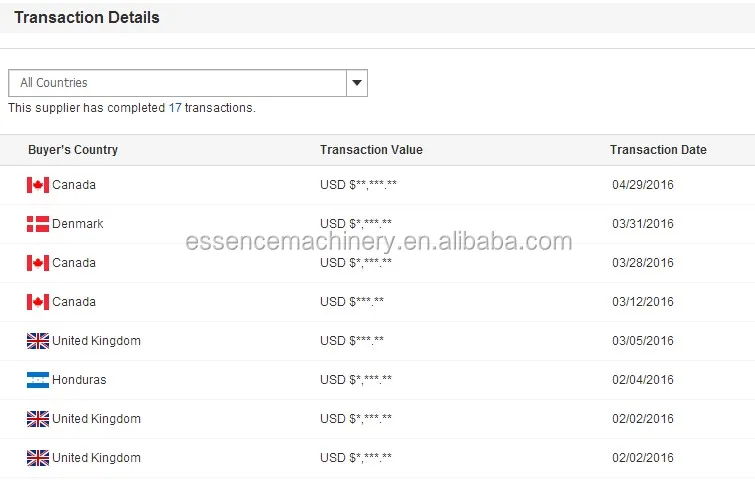Image resolution: width=755 pixels, height=484 pixels.
Task: Click the 17 transactions count link
Action: (175, 108)
